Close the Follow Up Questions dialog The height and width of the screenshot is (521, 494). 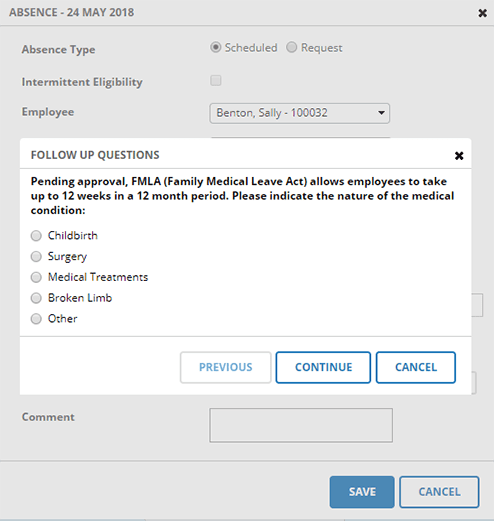point(459,156)
